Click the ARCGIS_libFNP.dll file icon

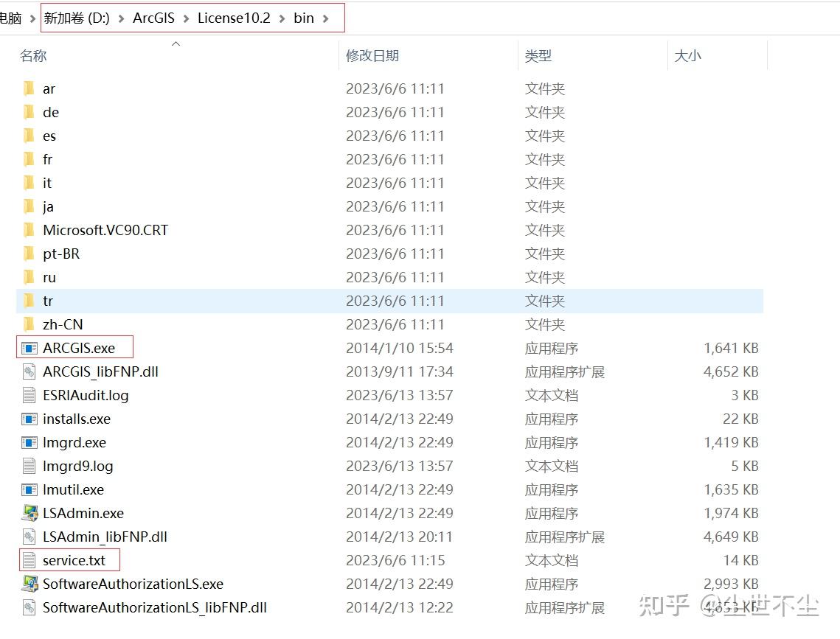point(29,371)
